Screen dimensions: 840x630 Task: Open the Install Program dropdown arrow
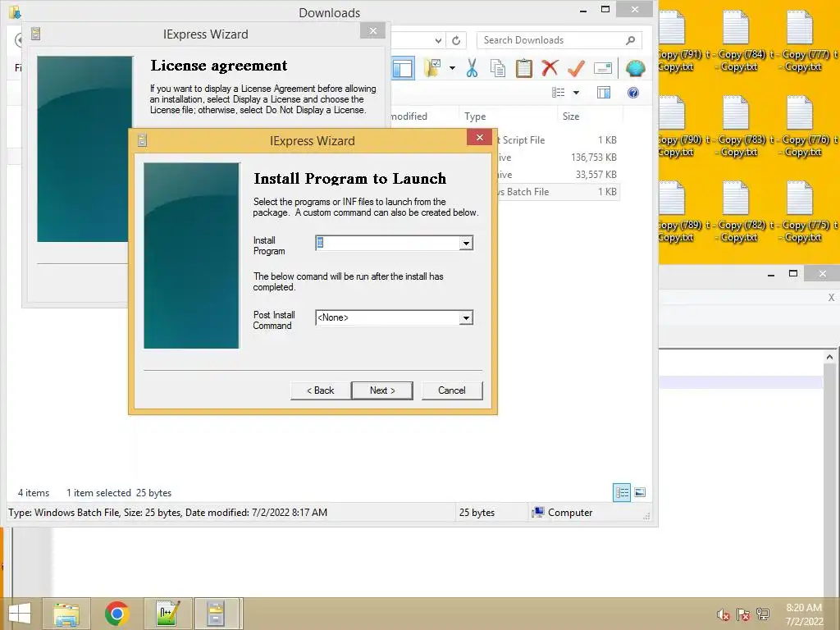tap(466, 243)
